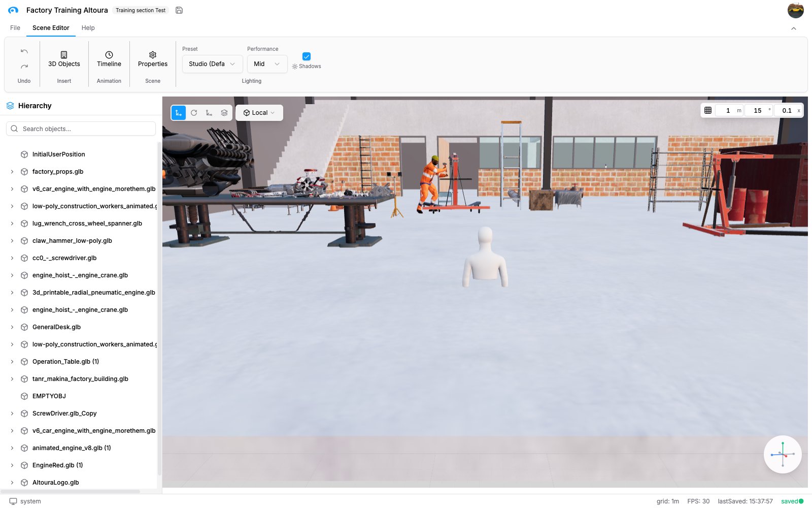812x508 pixels.
Task: Click the Redo arrow icon
Action: tap(24, 67)
